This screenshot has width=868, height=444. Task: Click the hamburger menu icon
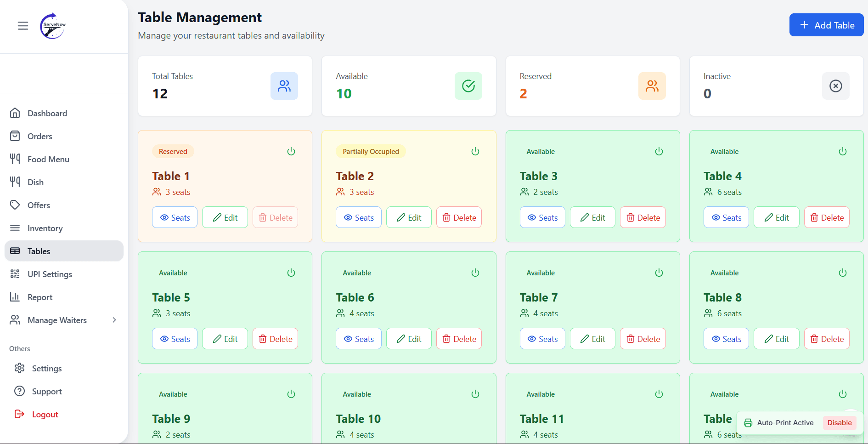click(x=23, y=26)
